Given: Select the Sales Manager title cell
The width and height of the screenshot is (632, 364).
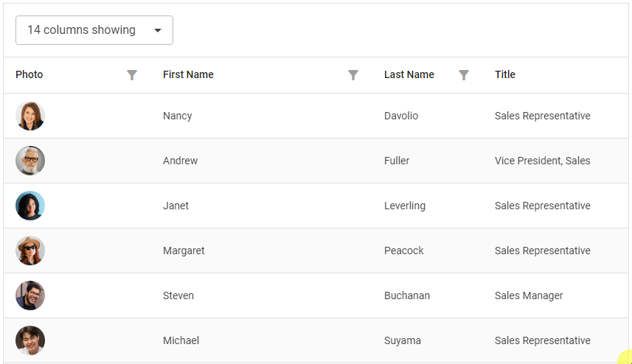Looking at the screenshot, I should tap(529, 295).
